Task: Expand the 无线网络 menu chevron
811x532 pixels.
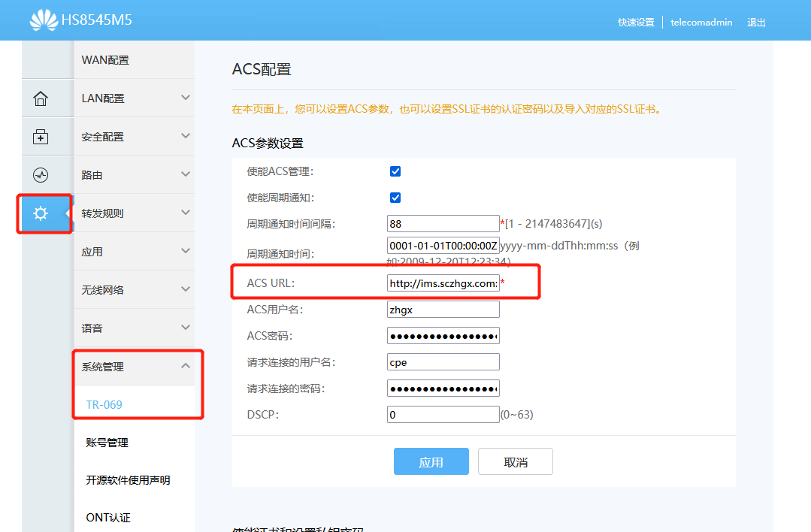Action: (186, 289)
